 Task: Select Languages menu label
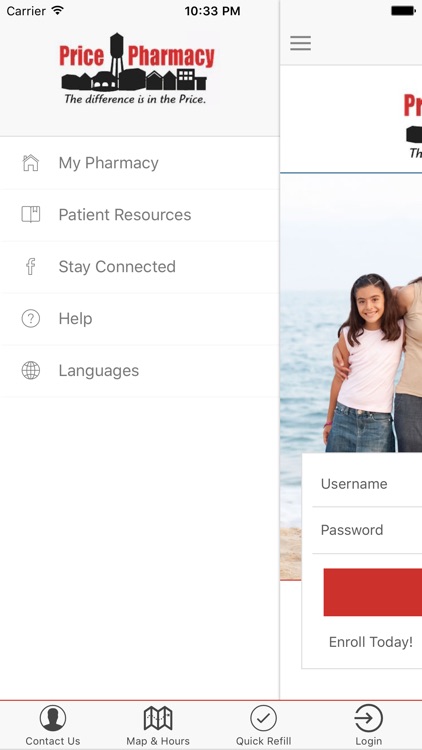pyautogui.click(x=99, y=371)
